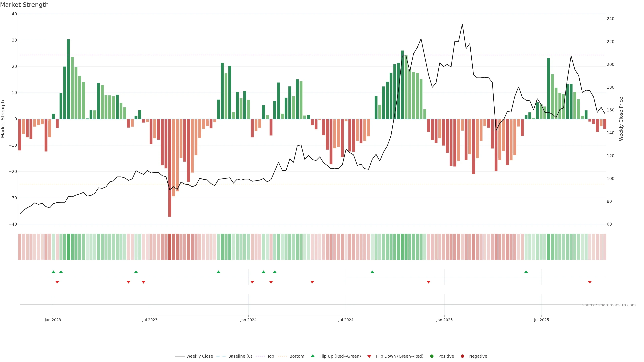Click the Weekly Close Price axis title

tap(621, 119)
